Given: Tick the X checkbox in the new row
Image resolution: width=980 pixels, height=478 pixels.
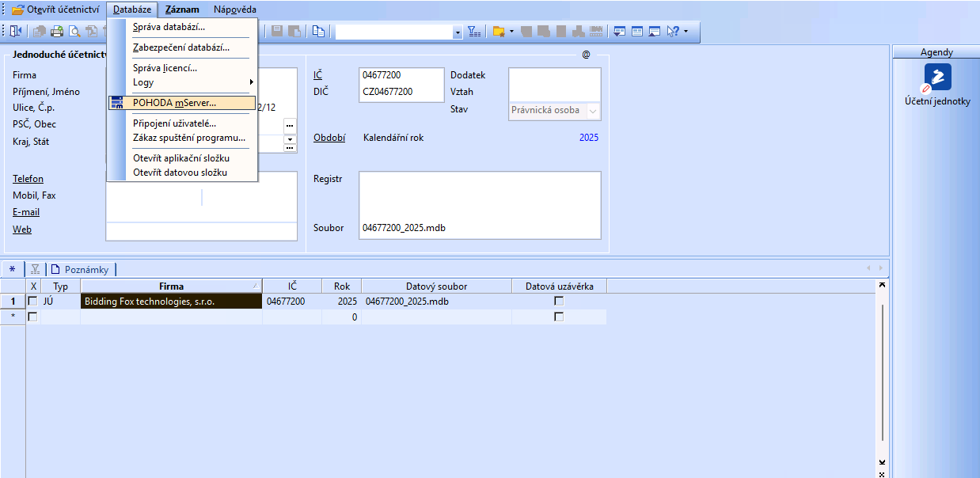Looking at the screenshot, I should [x=33, y=317].
